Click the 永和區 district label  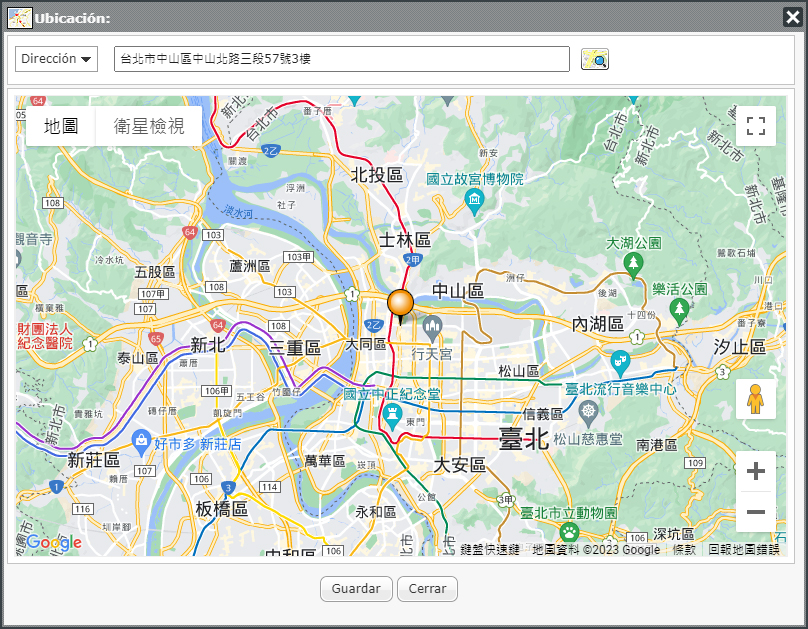click(376, 512)
